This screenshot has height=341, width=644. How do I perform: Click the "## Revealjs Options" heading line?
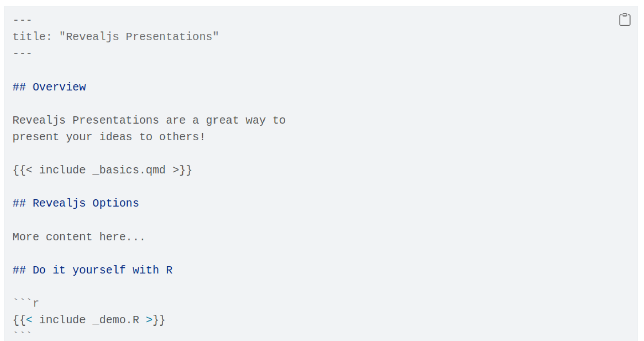pyautogui.click(x=76, y=203)
